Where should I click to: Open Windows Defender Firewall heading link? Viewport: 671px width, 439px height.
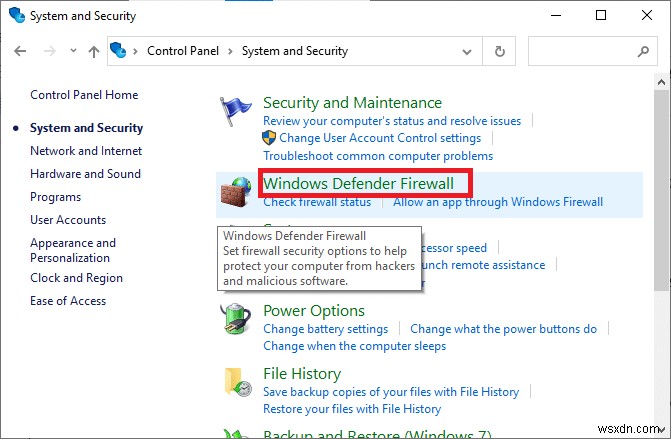(x=358, y=183)
